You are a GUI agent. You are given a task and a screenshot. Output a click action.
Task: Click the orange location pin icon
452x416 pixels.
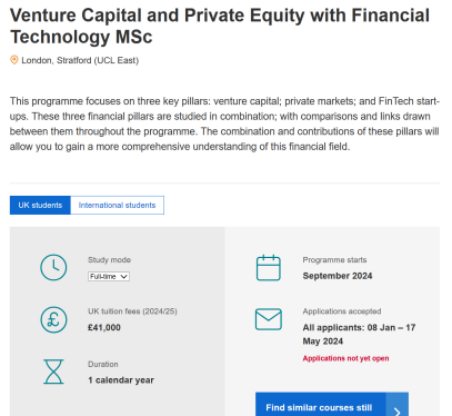[x=14, y=60]
